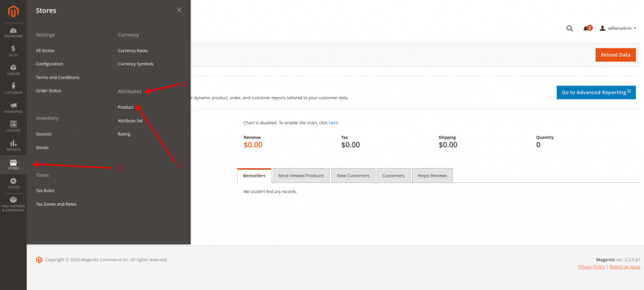Choose Currency Rates in Stores menu
This screenshot has height=290, width=644.
coord(132,50)
